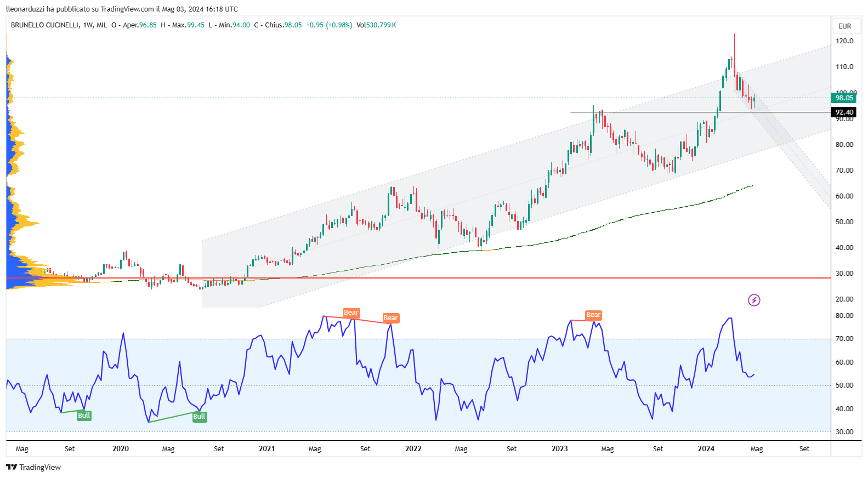The image size is (868, 477).
Task: Click the purple lightning bolt icon
Action: tap(754, 300)
